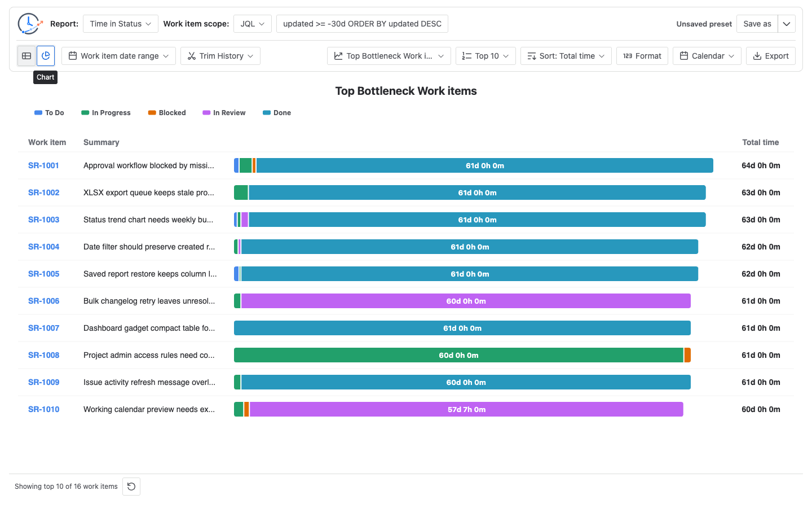Toggle the To Do legend item
The image size is (812, 508).
tap(49, 113)
